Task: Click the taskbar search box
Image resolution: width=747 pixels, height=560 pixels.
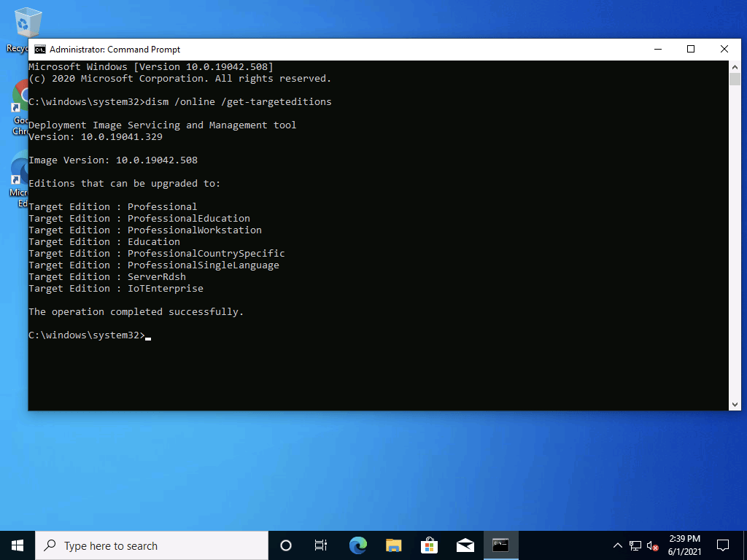Action: pos(146,545)
